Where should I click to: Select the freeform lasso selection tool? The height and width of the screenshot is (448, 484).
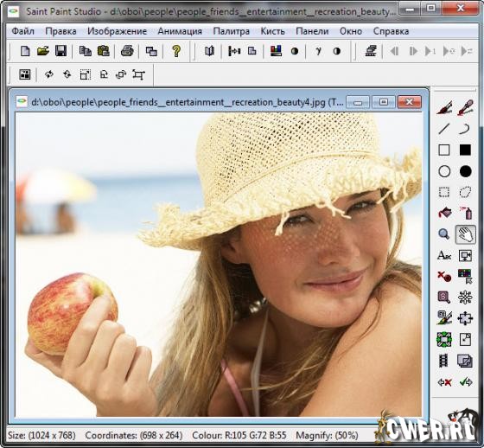pyautogui.click(x=465, y=192)
